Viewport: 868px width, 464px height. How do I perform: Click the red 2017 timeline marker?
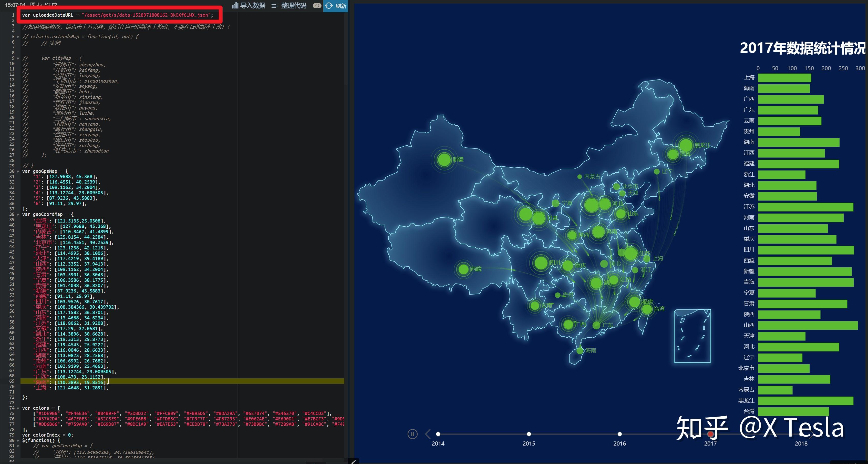pyautogui.click(x=710, y=434)
